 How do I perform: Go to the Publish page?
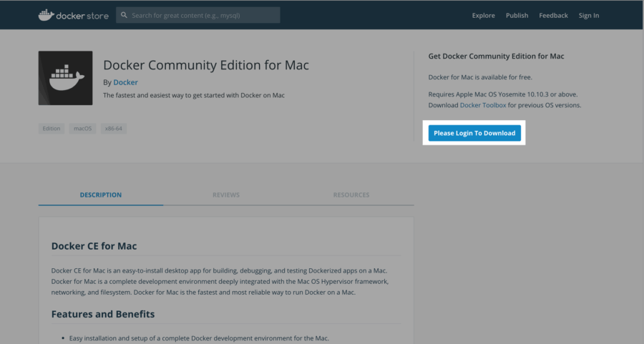[517, 16]
